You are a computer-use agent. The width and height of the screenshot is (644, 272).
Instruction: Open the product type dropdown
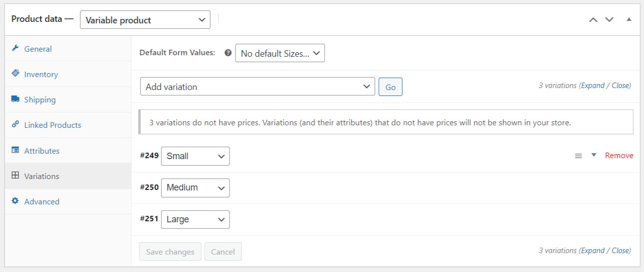pos(145,20)
